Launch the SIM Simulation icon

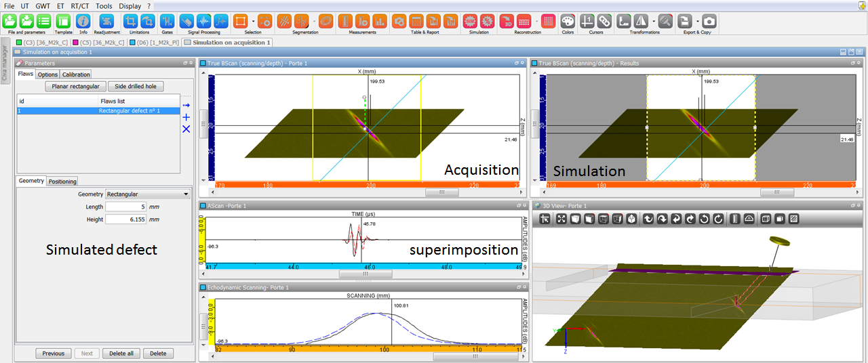471,21
